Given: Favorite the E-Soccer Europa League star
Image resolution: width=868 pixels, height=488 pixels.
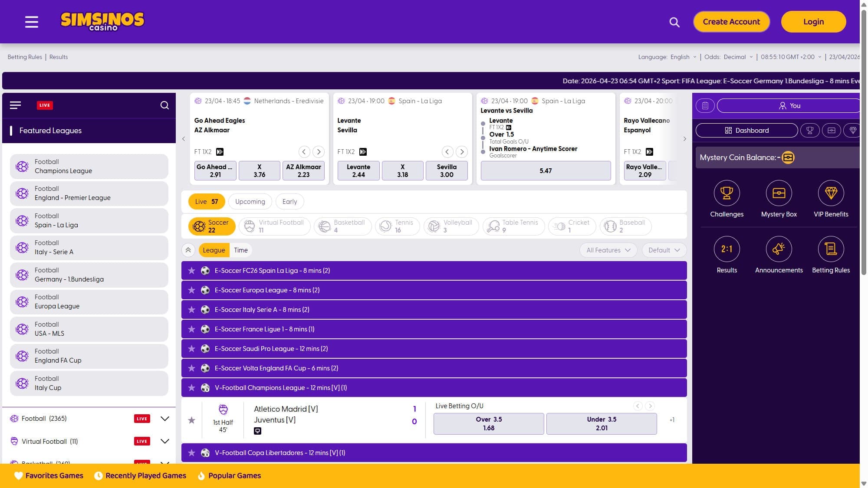Looking at the screenshot, I should tap(191, 290).
